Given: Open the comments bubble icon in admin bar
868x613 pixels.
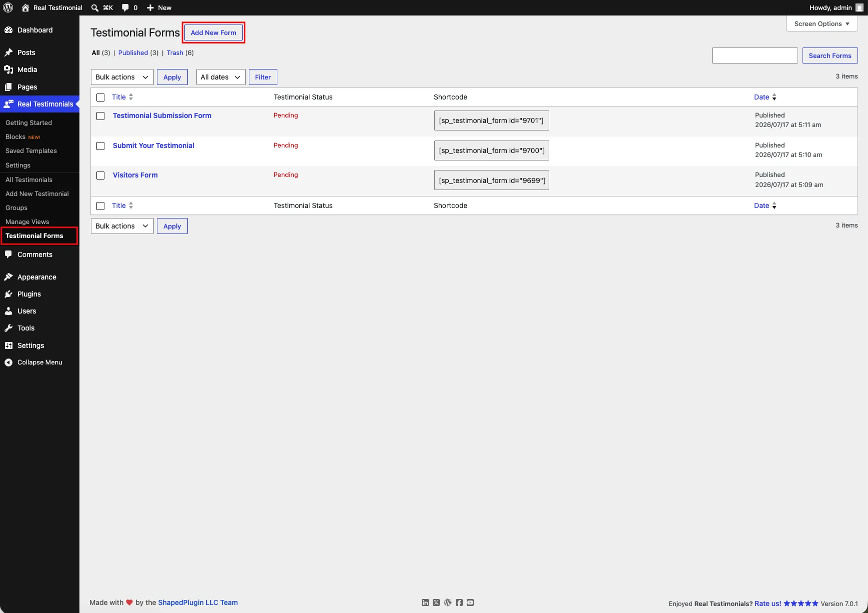Looking at the screenshot, I should tap(125, 7).
